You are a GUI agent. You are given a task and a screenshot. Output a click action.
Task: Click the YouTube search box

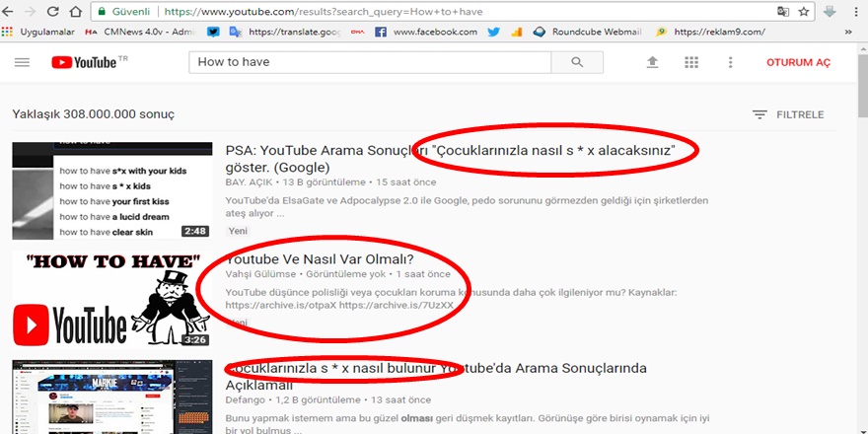click(370, 62)
